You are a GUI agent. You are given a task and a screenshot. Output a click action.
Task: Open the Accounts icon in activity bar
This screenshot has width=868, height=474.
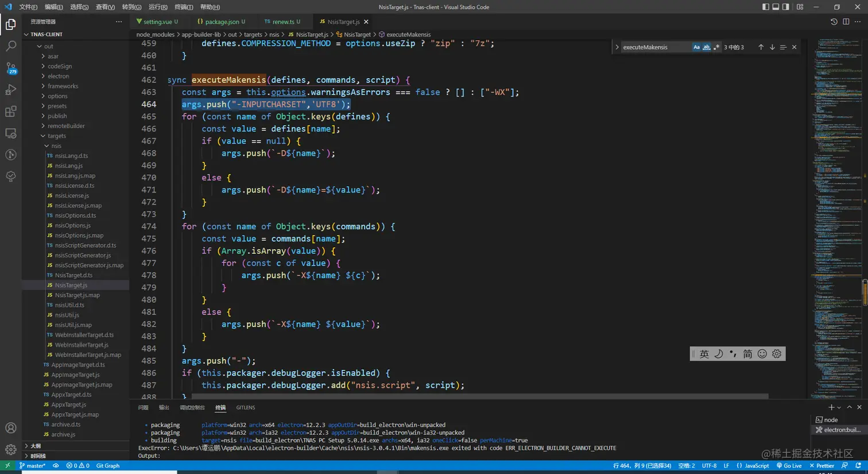point(10,428)
